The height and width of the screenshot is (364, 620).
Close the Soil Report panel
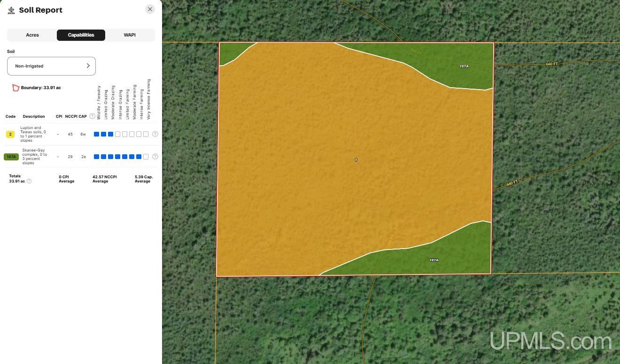point(150,9)
